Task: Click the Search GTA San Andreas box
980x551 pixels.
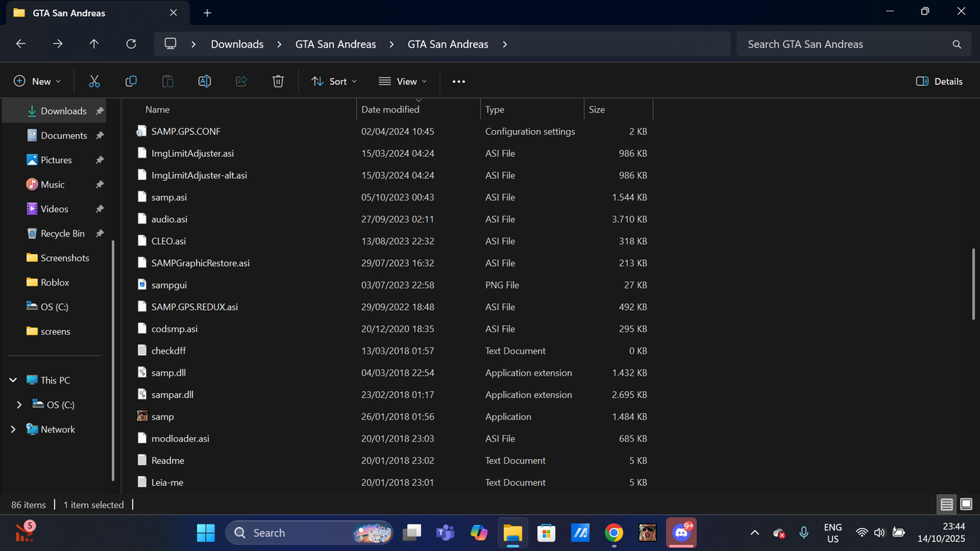Action: click(852, 44)
